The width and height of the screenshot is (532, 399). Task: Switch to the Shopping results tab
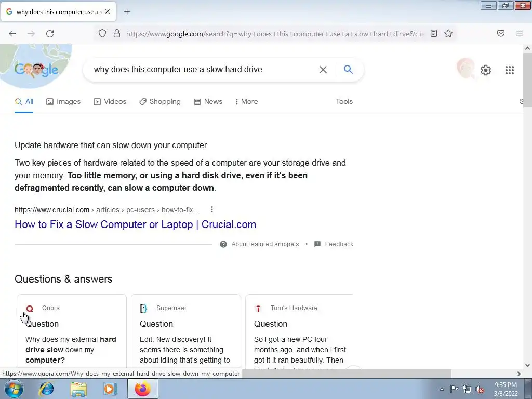(160, 101)
